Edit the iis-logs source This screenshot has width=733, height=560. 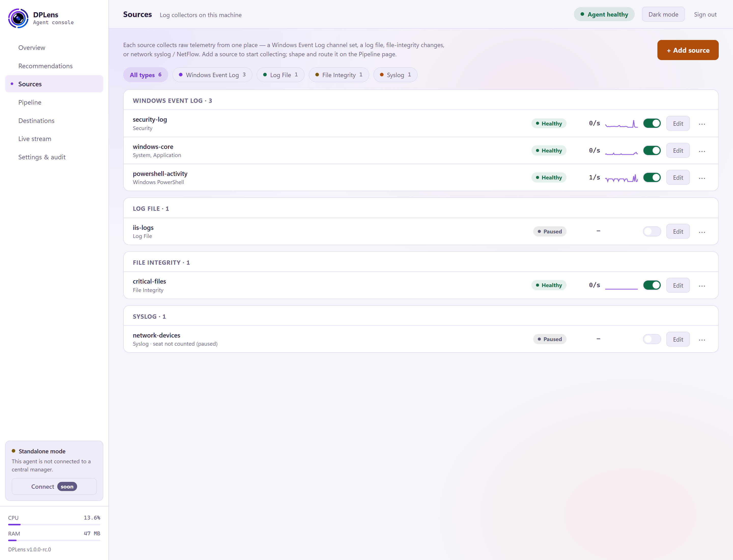(x=678, y=231)
